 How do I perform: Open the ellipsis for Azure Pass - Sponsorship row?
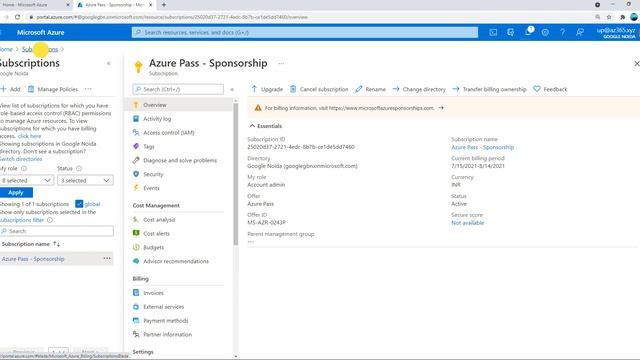(x=107, y=258)
